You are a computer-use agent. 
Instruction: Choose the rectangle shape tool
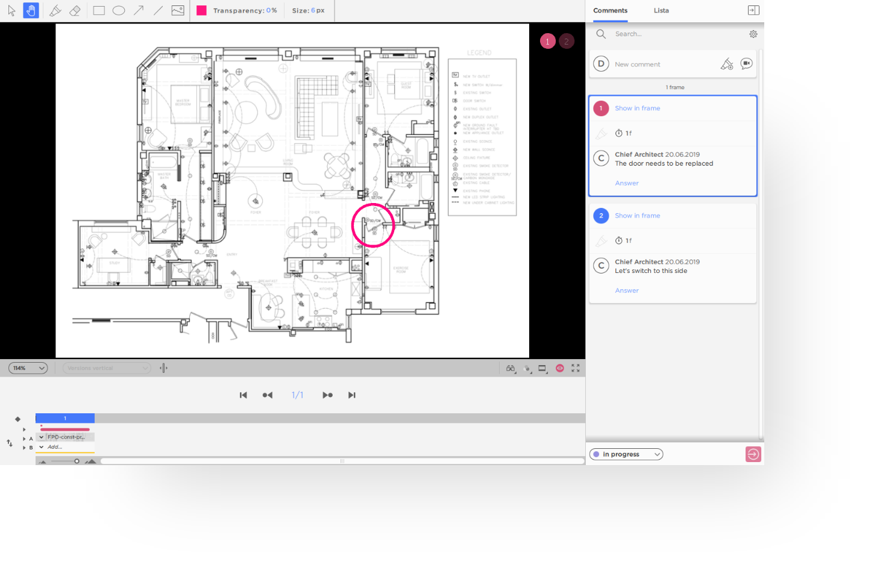click(x=99, y=10)
